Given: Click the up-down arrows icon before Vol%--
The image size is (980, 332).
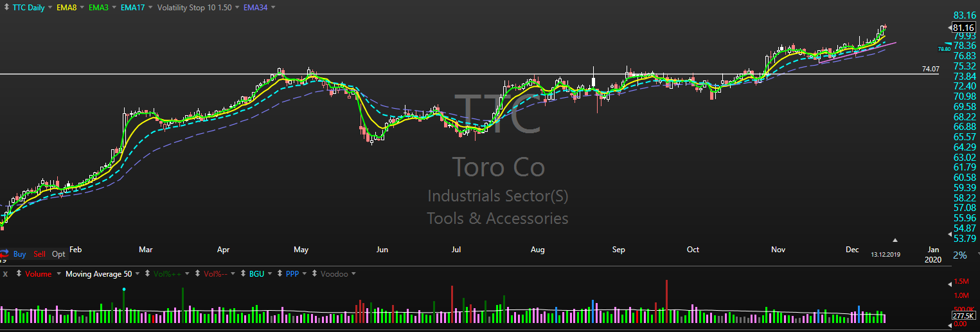Looking at the screenshot, I should pyautogui.click(x=197, y=274).
